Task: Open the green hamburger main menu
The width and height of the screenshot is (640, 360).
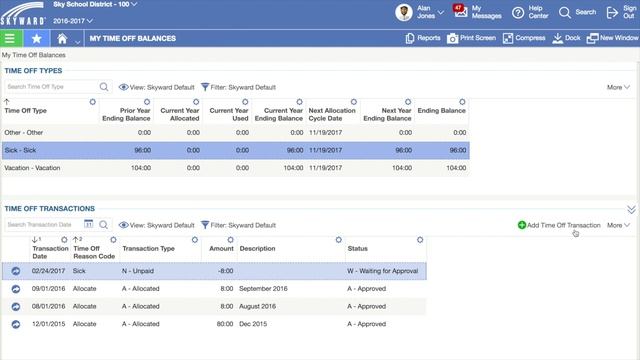Action: pyautogui.click(x=11, y=38)
